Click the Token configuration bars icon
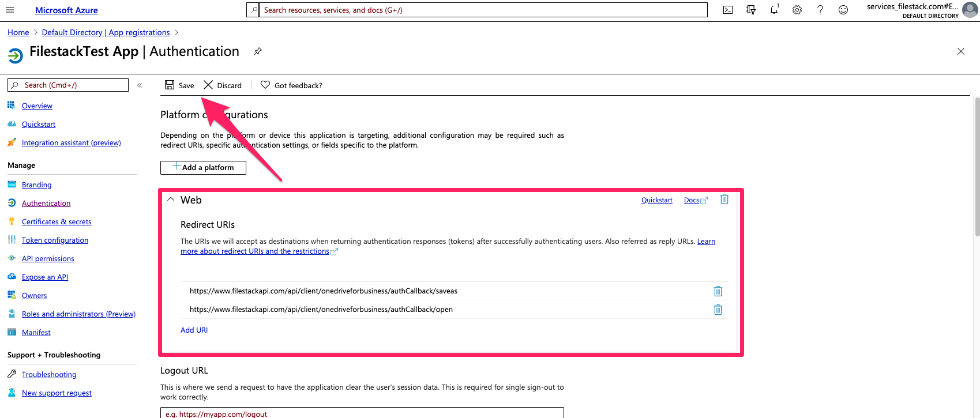This screenshot has height=418, width=980. [12, 240]
